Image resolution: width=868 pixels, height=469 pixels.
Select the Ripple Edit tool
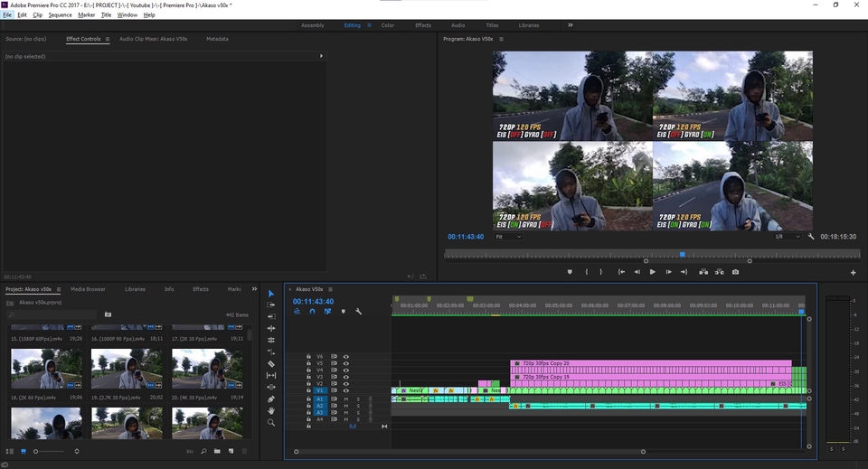(x=271, y=329)
